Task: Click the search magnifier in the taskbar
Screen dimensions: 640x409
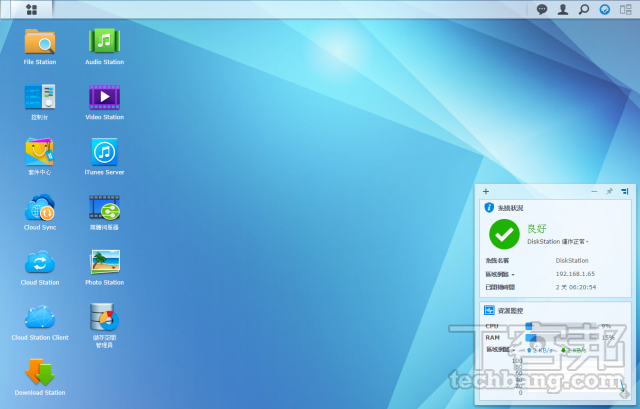Action: (584, 9)
